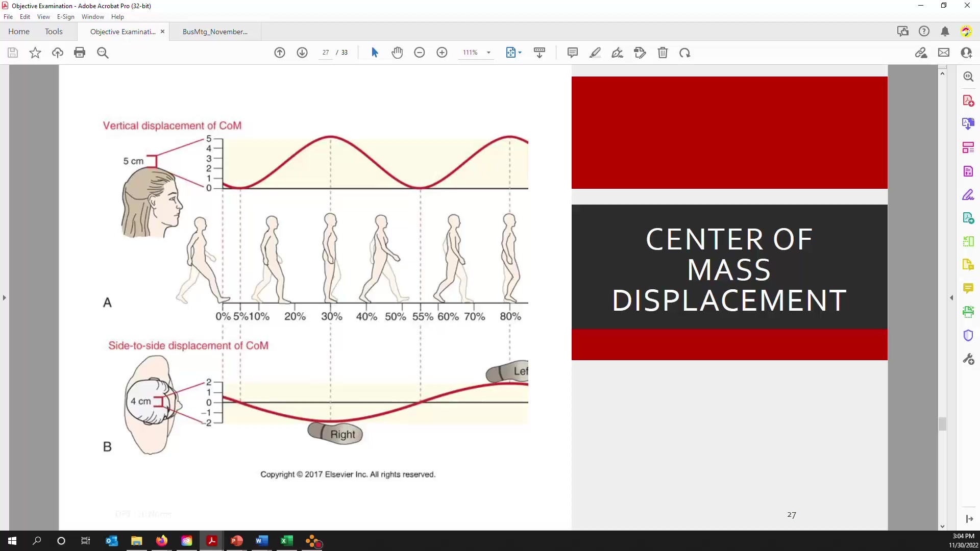Open the zoom percentage dropdown
The height and width of the screenshot is (551, 980).
coord(488,53)
